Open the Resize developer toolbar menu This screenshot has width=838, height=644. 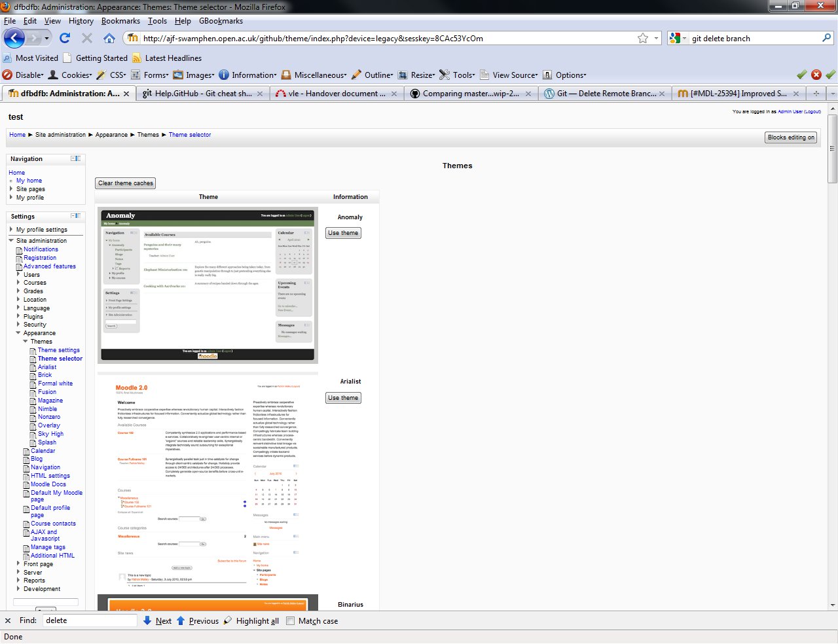click(x=416, y=75)
